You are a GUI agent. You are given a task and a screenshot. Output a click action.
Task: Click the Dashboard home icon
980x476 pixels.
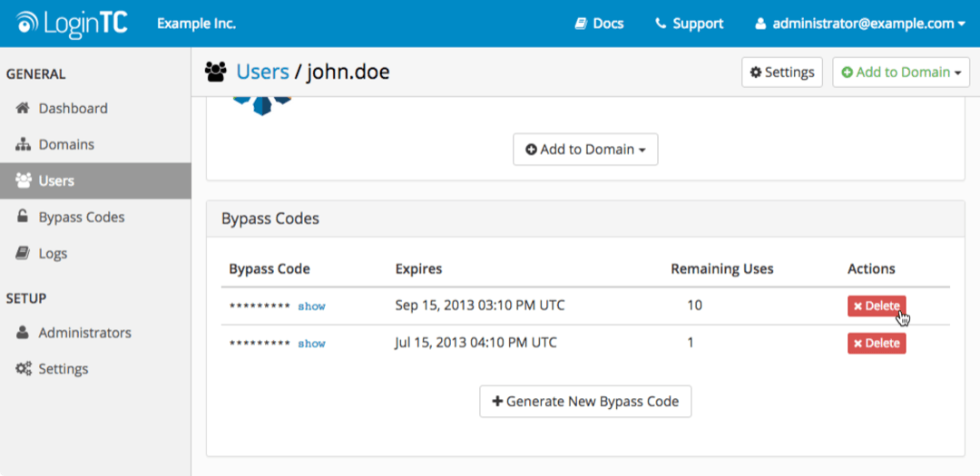(x=23, y=108)
